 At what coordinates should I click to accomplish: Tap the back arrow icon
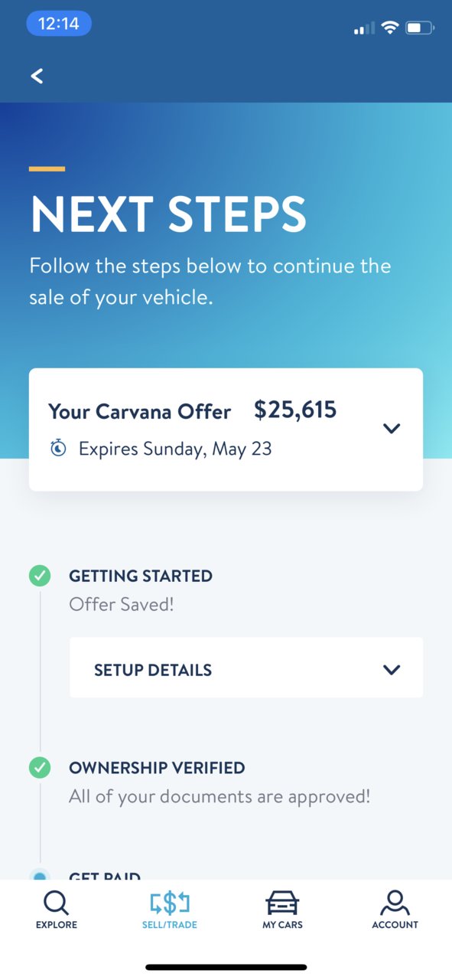point(37,76)
